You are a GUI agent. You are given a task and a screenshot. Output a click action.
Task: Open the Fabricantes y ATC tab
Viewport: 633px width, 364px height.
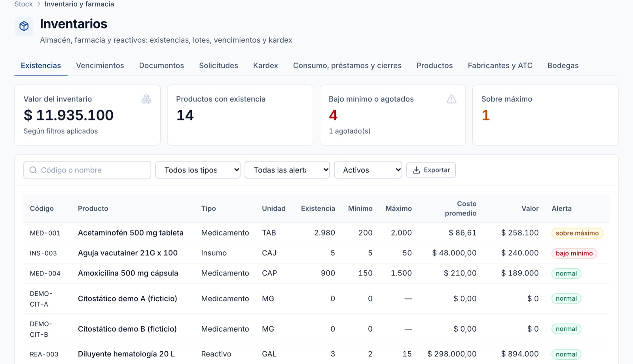tap(500, 66)
